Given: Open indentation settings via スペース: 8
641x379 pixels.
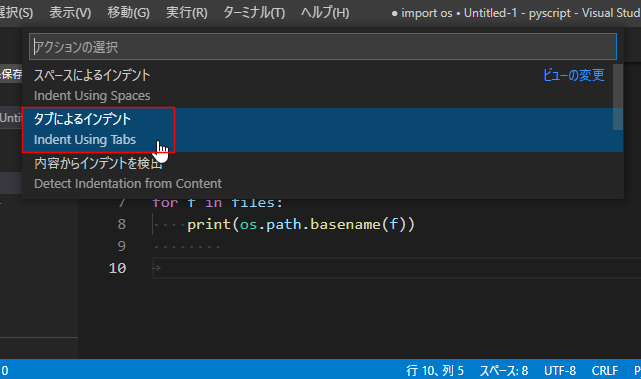Looking at the screenshot, I should (504, 371).
